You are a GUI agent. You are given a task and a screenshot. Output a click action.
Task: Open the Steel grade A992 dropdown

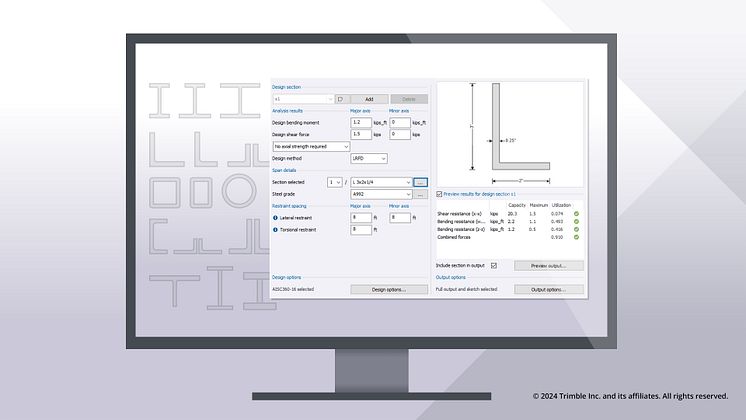pyautogui.click(x=407, y=194)
